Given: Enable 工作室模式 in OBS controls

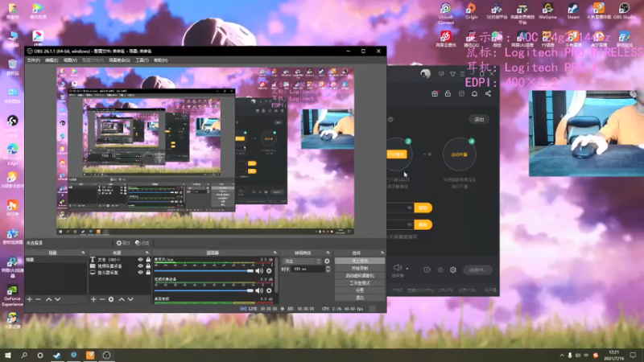Looking at the screenshot, I should click(360, 283).
